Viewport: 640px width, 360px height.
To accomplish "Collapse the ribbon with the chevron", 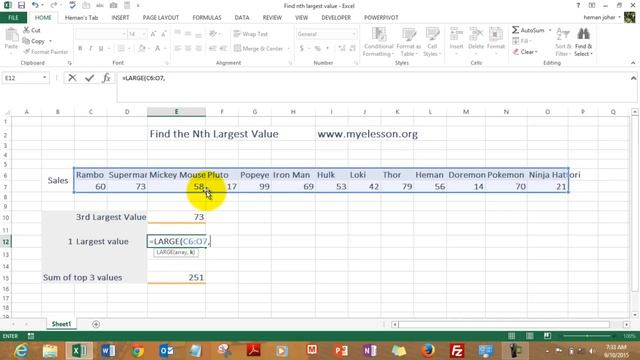I will coord(633,63).
